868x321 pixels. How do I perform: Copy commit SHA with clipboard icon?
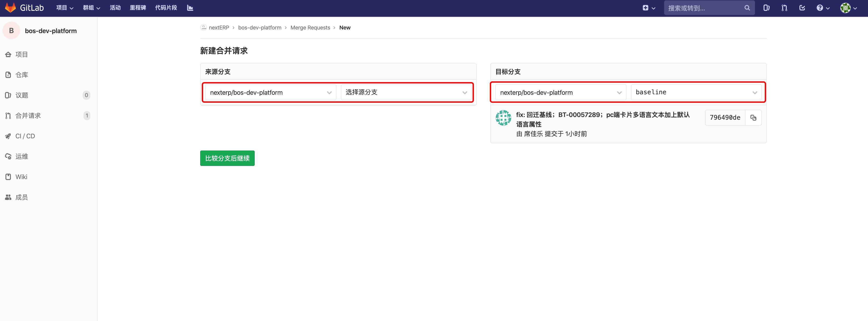(753, 117)
